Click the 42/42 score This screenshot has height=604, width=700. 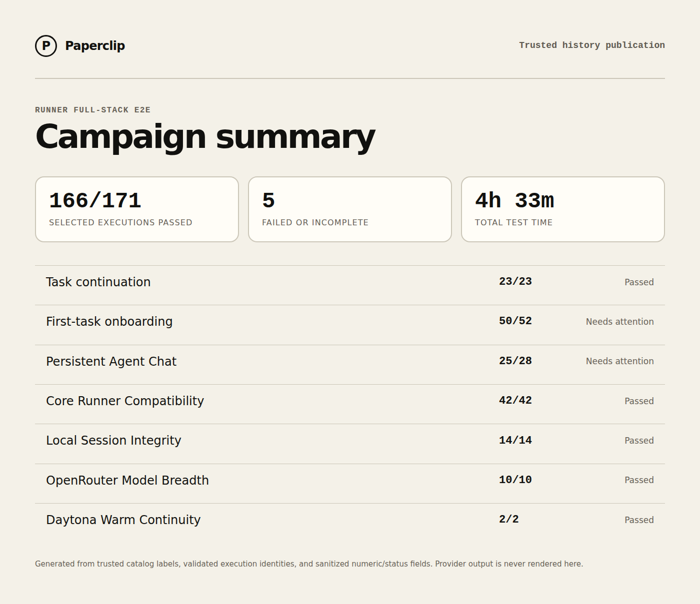(x=515, y=400)
